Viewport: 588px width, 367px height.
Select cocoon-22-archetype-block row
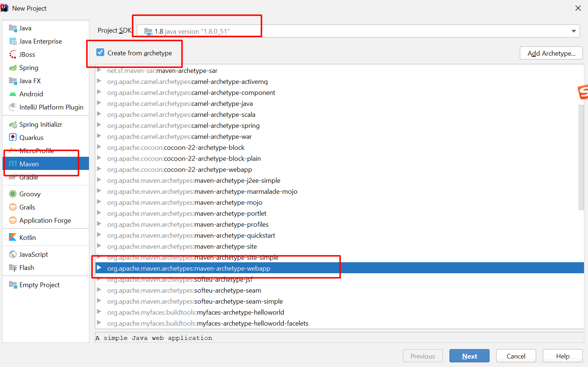pos(339,147)
